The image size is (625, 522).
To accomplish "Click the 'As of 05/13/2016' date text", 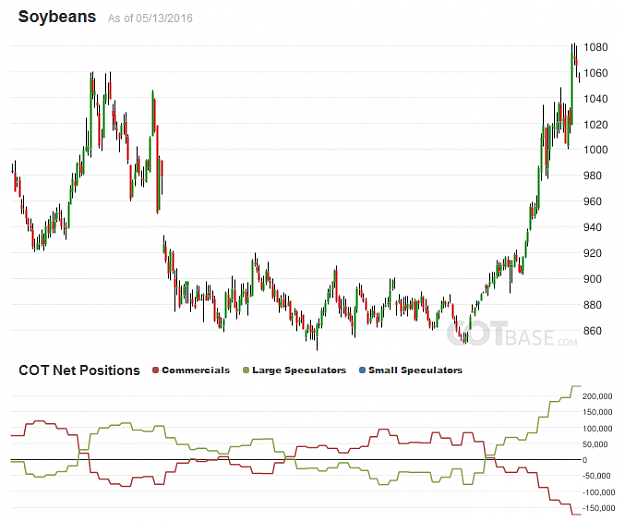I will tap(150, 18).
